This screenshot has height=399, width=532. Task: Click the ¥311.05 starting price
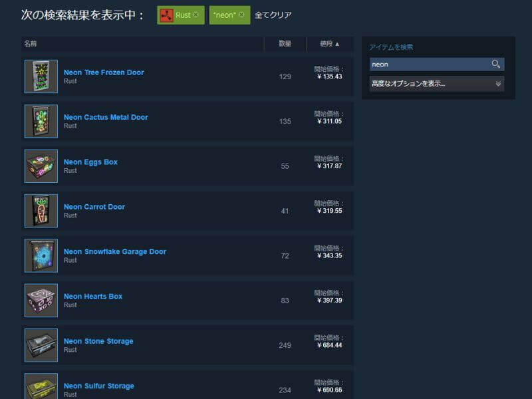pyautogui.click(x=329, y=121)
